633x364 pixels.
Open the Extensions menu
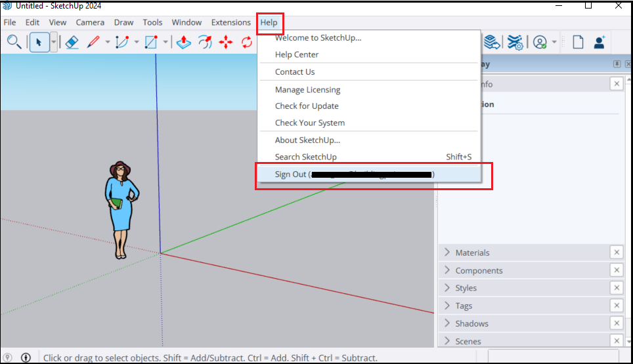click(x=231, y=22)
